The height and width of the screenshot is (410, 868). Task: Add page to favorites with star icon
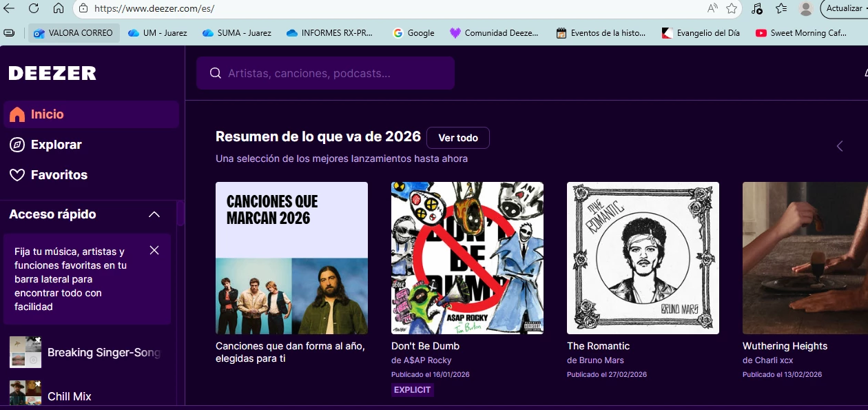[x=732, y=8]
